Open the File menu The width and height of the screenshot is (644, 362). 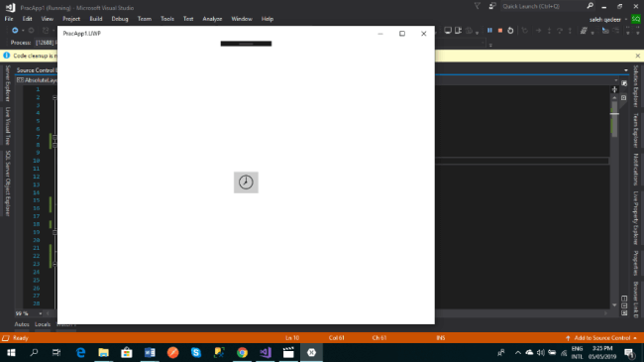pyautogui.click(x=9, y=19)
